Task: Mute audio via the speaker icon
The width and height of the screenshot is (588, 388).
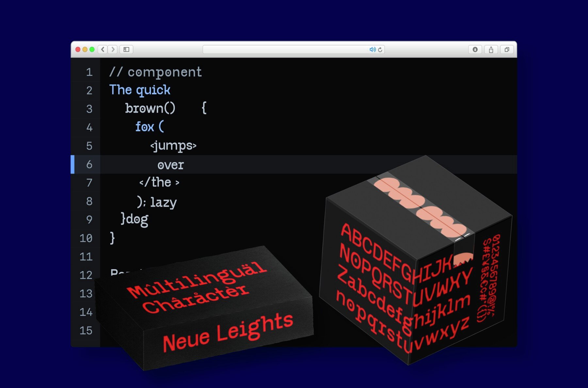Action: pos(372,50)
